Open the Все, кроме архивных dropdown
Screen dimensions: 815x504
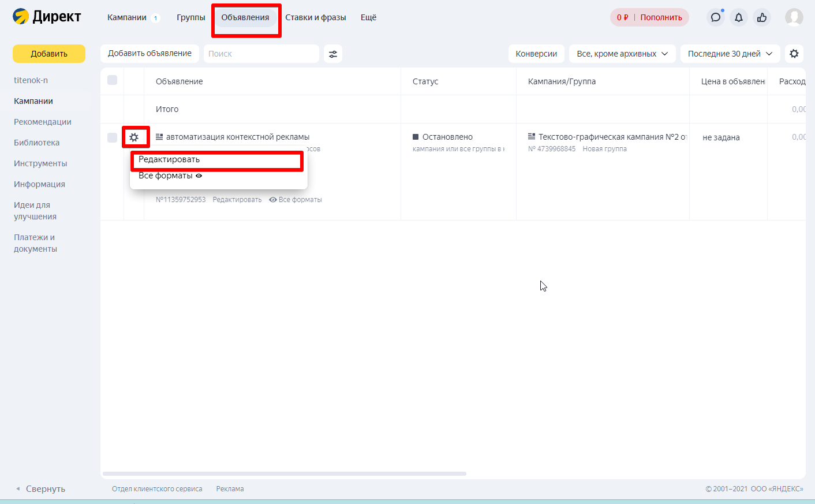click(x=622, y=54)
